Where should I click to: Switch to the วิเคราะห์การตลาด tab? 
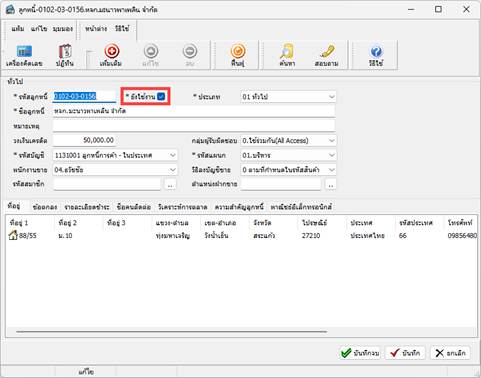(182, 207)
